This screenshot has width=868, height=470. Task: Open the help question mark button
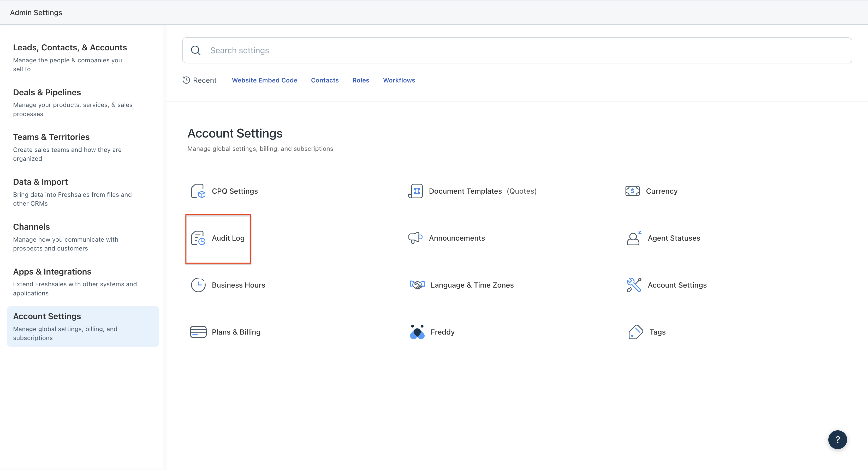pos(837,440)
